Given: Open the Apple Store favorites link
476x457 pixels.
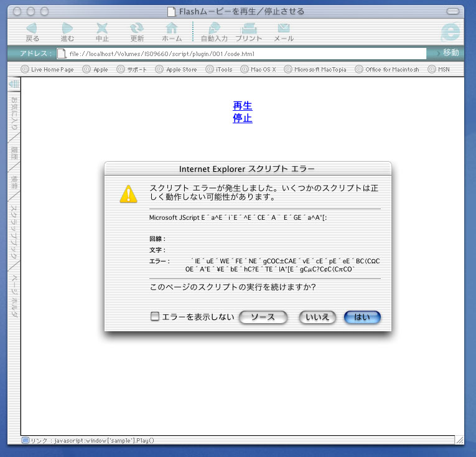Looking at the screenshot, I should 176,69.
